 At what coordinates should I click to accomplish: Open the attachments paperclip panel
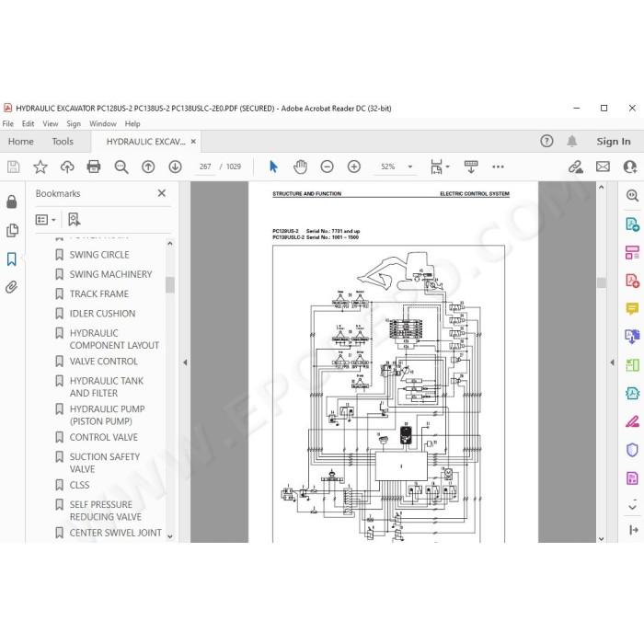(x=11, y=287)
